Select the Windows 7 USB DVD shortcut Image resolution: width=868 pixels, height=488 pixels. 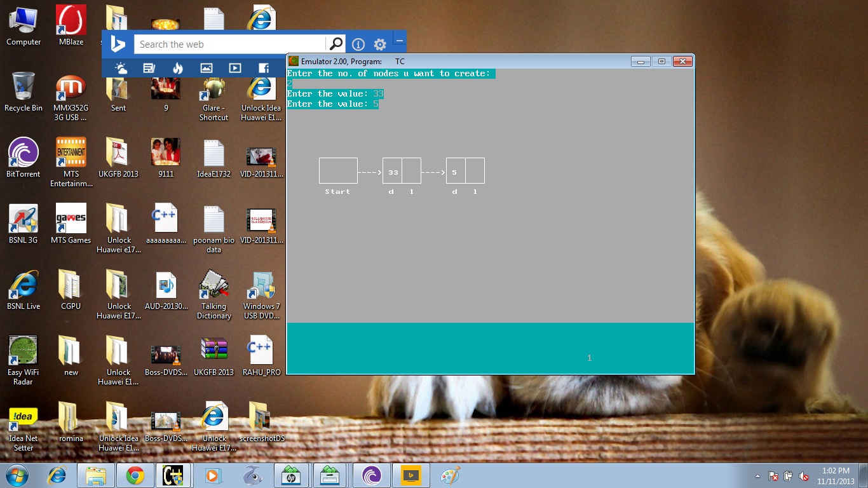262,295
